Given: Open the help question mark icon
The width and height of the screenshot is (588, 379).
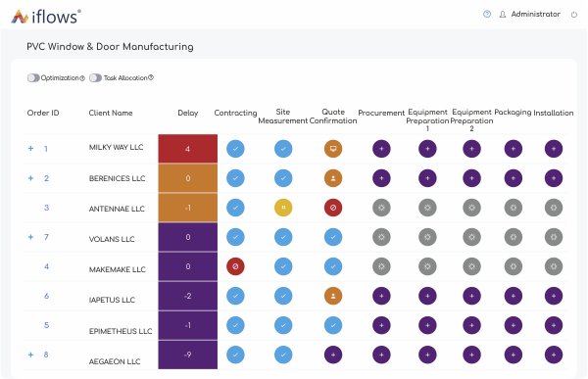Looking at the screenshot, I should click(487, 15).
